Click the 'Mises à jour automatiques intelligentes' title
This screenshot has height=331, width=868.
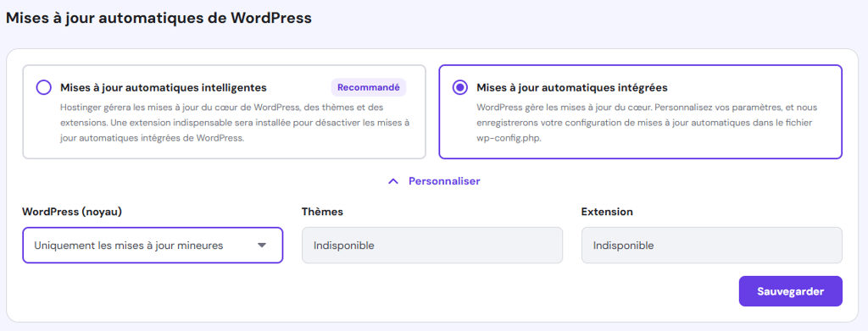(164, 88)
